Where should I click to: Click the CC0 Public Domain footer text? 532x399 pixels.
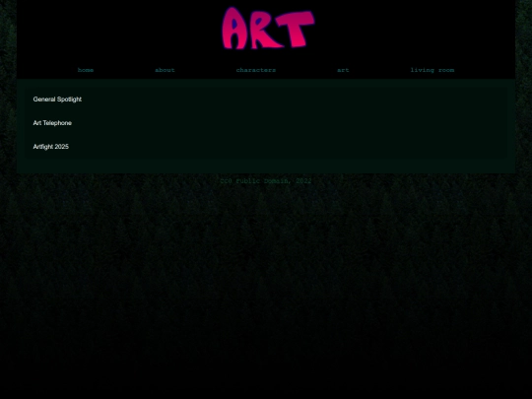[266, 181]
